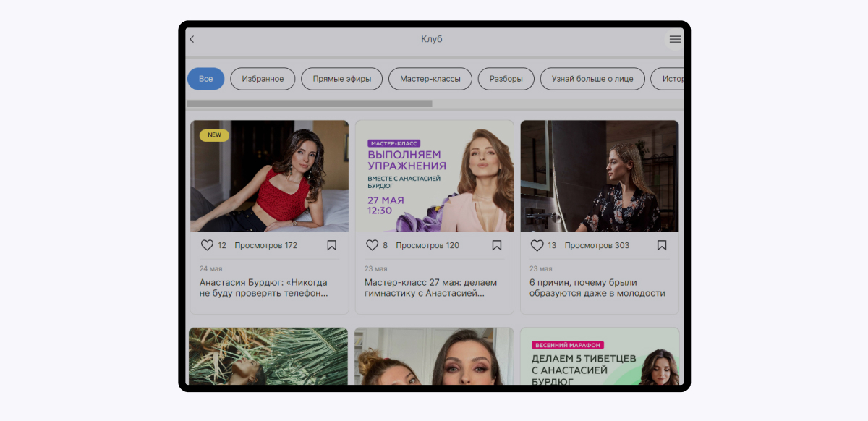Select the Узнай больше о лице chip
This screenshot has height=421, width=868.
pos(592,79)
